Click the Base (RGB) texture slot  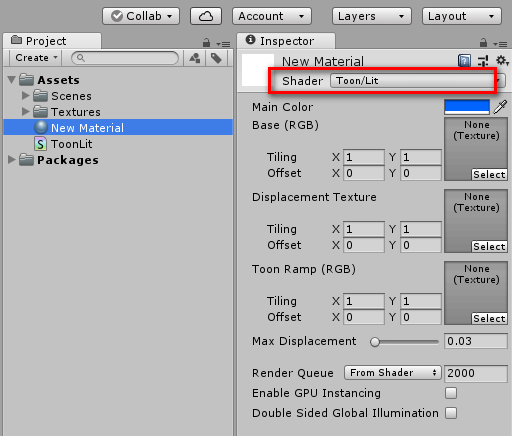tap(476, 149)
